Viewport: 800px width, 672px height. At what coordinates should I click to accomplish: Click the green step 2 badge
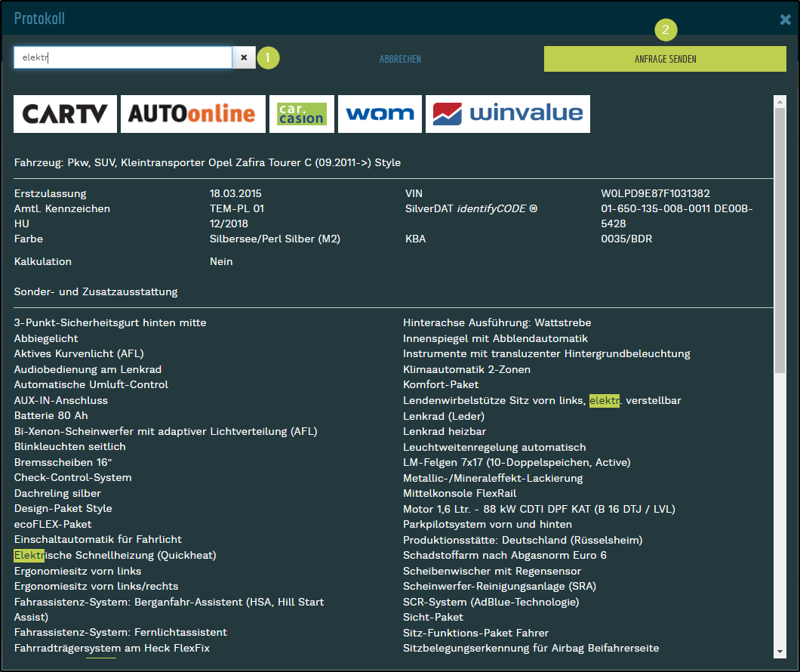[x=665, y=30]
